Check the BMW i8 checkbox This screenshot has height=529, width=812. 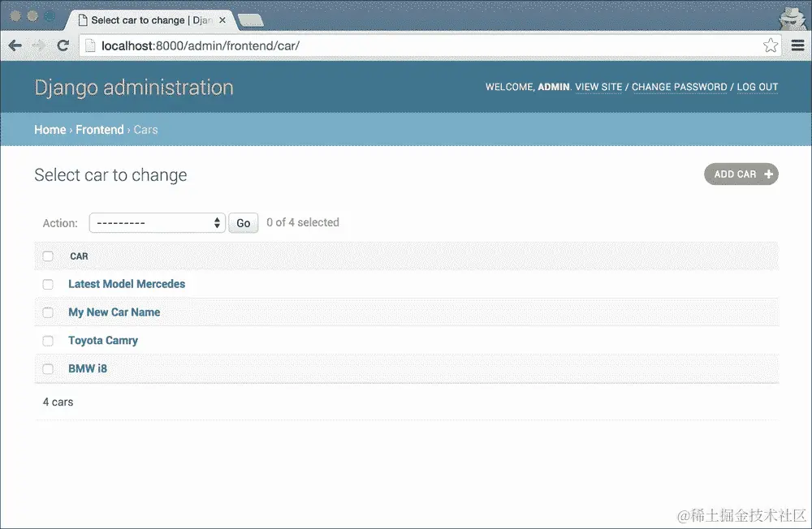pyautogui.click(x=48, y=369)
